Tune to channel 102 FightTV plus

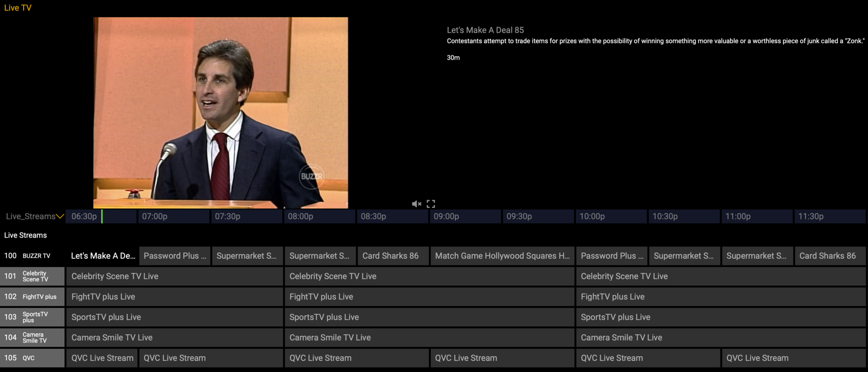32,297
